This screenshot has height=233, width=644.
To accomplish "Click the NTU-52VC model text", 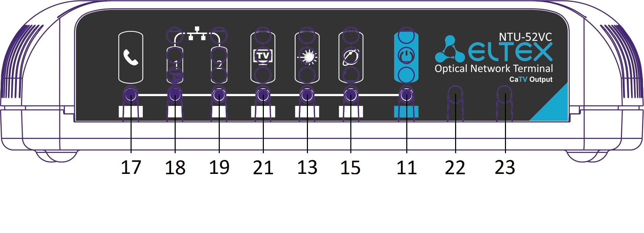I will click(x=525, y=37).
